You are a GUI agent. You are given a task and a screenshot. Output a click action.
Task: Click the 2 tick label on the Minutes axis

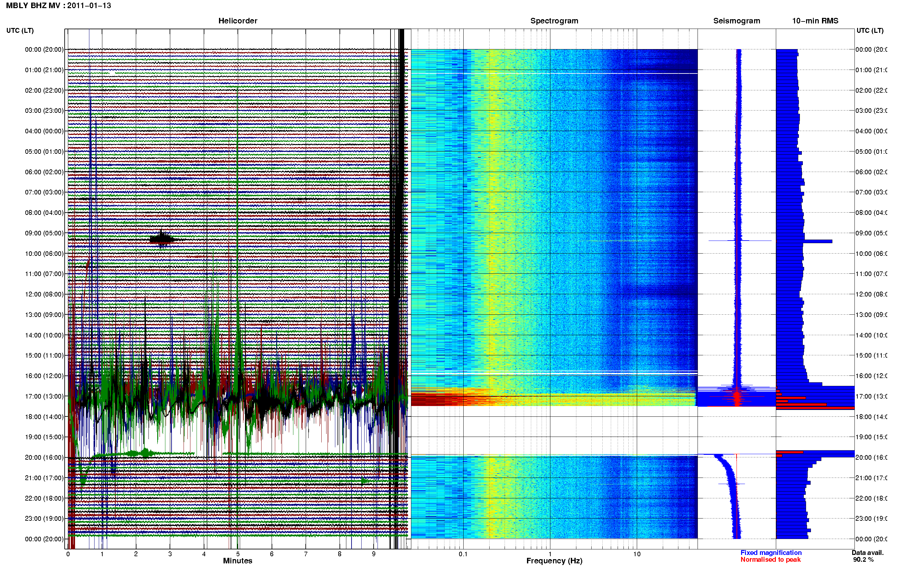pos(136,554)
